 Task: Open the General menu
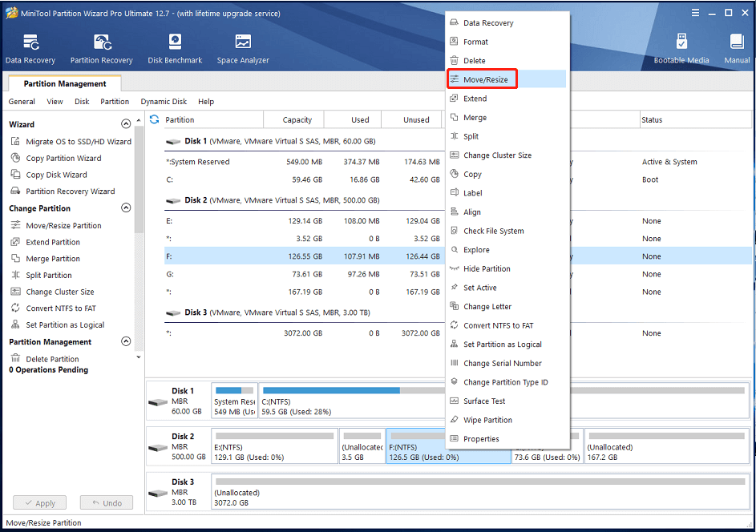click(22, 101)
